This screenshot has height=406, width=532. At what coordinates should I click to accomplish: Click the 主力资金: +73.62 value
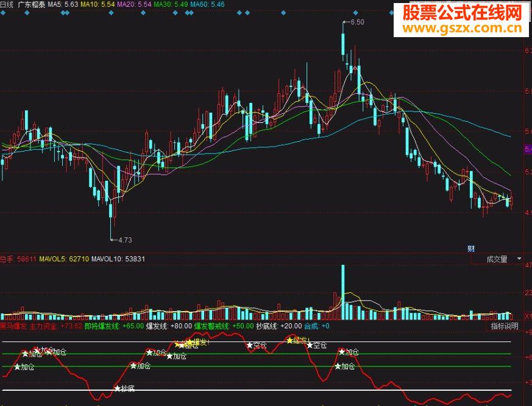tap(56, 326)
